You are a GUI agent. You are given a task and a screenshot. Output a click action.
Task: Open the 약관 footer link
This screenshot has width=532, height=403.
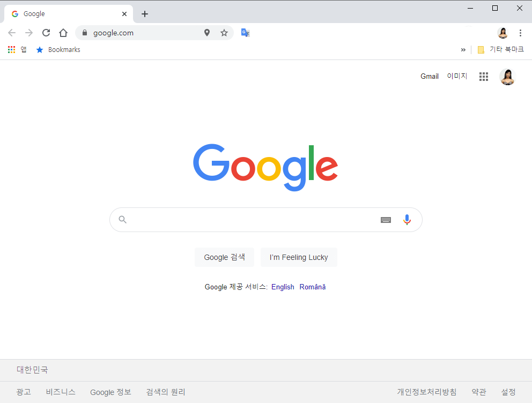[x=479, y=392]
